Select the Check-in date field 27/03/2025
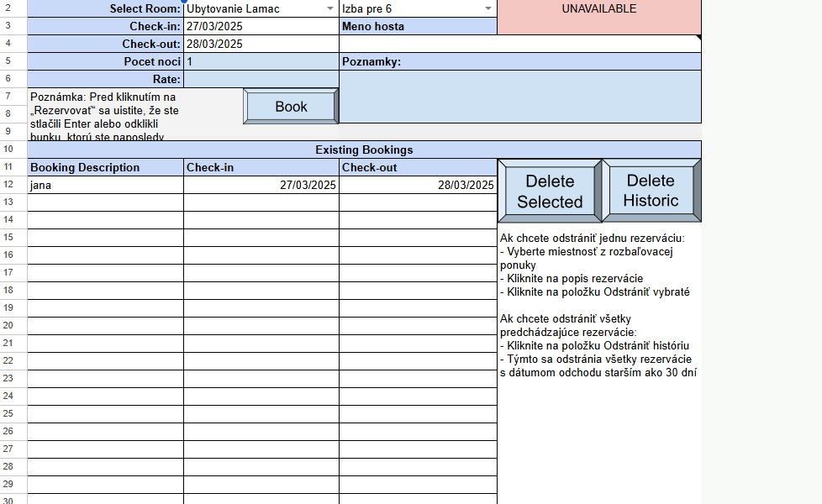Screen dimensions: 822x504 pos(261,27)
